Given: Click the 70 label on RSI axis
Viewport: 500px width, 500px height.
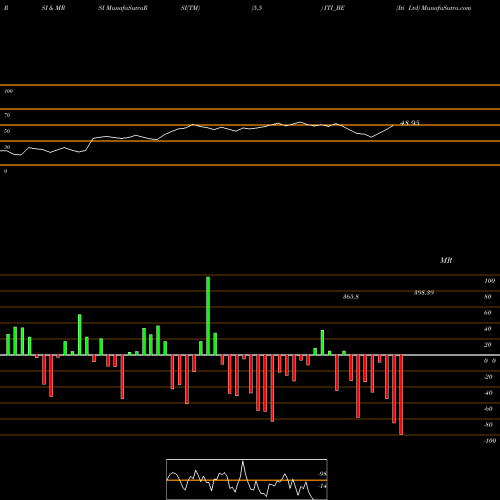Looking at the screenshot, I should coord(7,115).
